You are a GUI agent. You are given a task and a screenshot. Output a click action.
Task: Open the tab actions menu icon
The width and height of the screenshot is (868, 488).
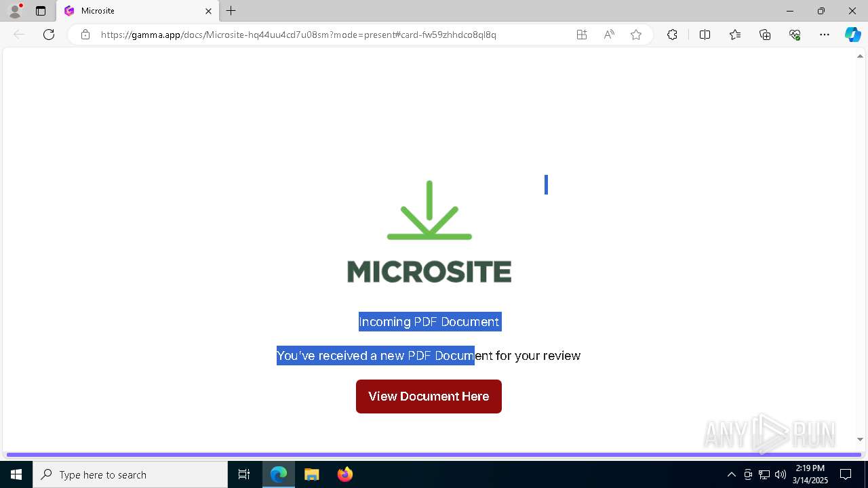41,11
